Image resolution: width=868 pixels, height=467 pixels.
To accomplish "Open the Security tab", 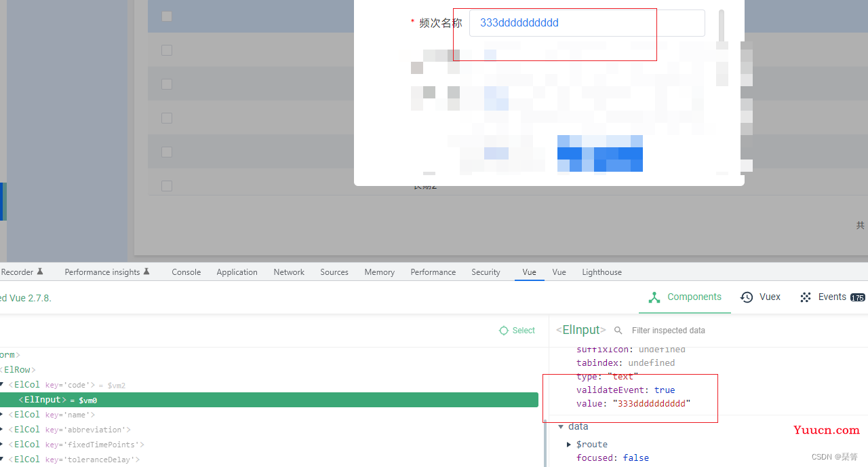I will coord(486,272).
